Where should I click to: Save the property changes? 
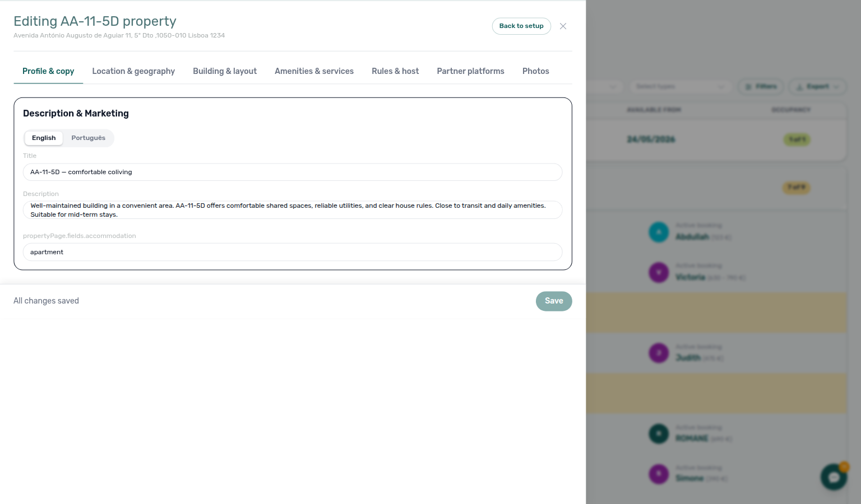tap(554, 301)
